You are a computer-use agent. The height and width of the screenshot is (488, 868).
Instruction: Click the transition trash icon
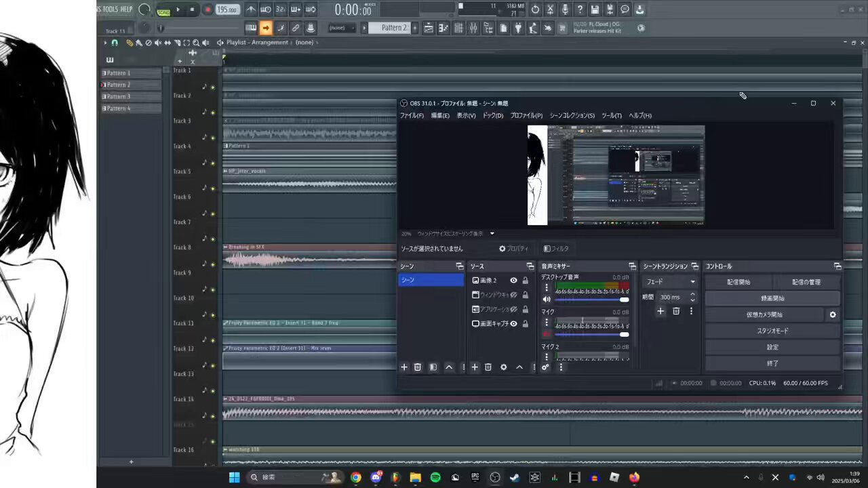676,311
